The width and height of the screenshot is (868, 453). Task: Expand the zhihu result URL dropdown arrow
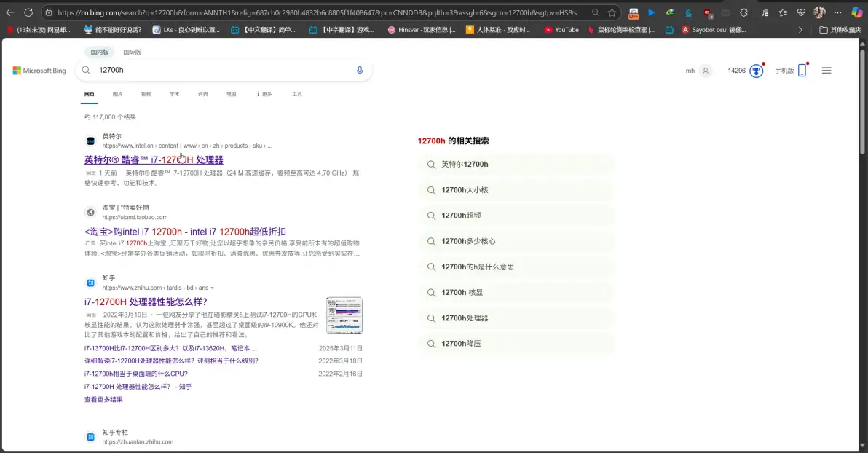click(x=212, y=288)
